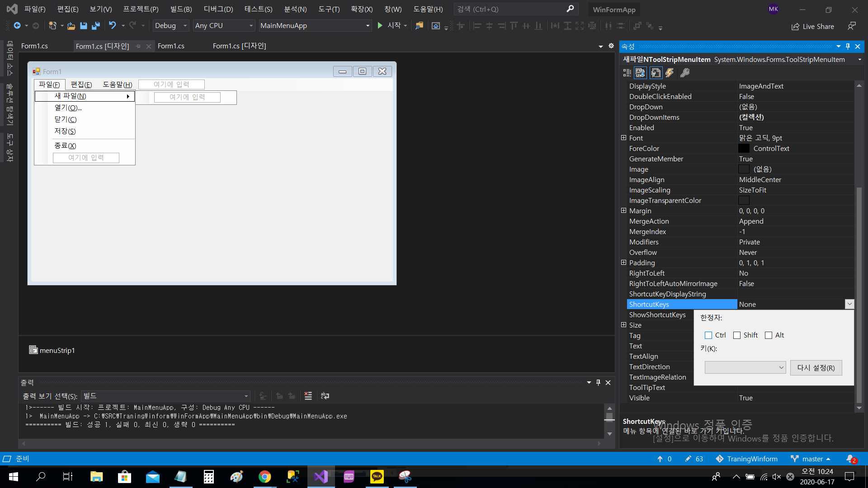The height and width of the screenshot is (488, 868).
Task: Click the Live Share button
Action: pyautogui.click(x=813, y=26)
